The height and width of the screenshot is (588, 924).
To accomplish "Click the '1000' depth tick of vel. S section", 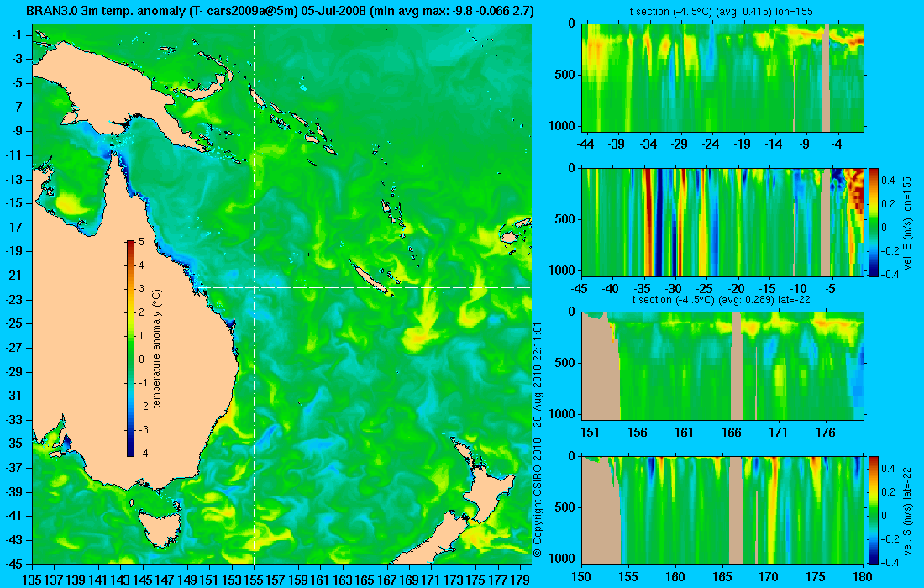I will click(x=562, y=558).
